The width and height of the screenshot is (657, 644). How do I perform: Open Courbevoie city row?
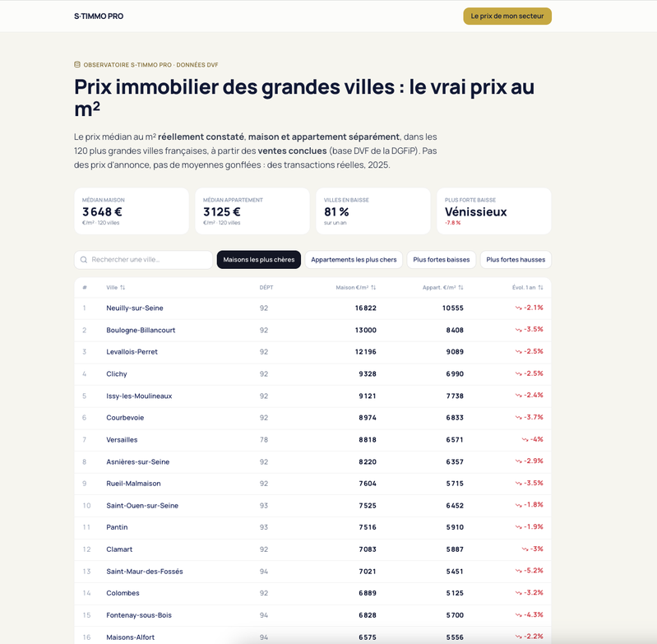click(x=312, y=418)
